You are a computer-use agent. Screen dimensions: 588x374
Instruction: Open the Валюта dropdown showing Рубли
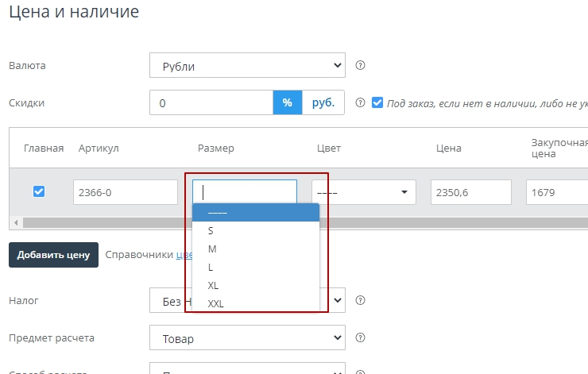(x=247, y=66)
